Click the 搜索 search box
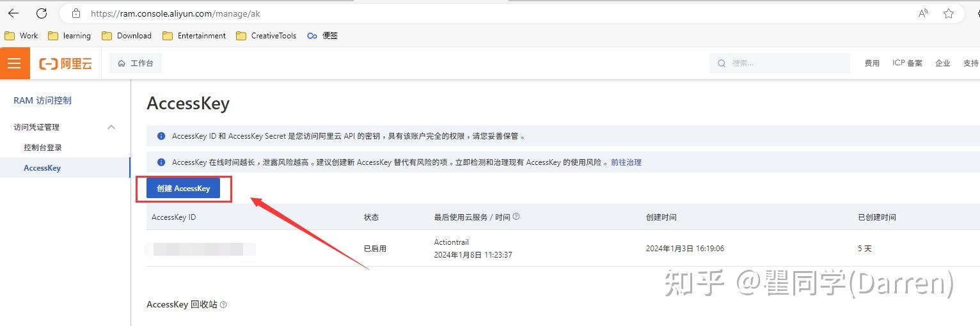The height and width of the screenshot is (326, 980). pos(779,63)
